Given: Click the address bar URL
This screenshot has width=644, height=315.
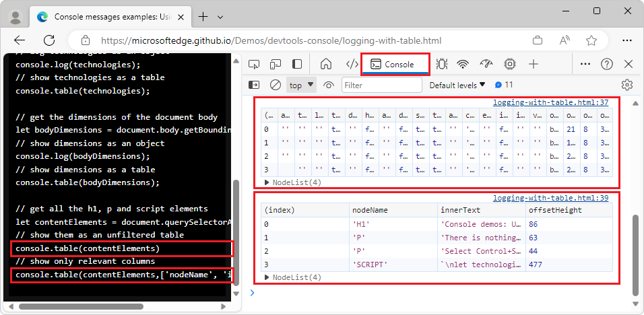Looking at the screenshot, I should 271,40.
